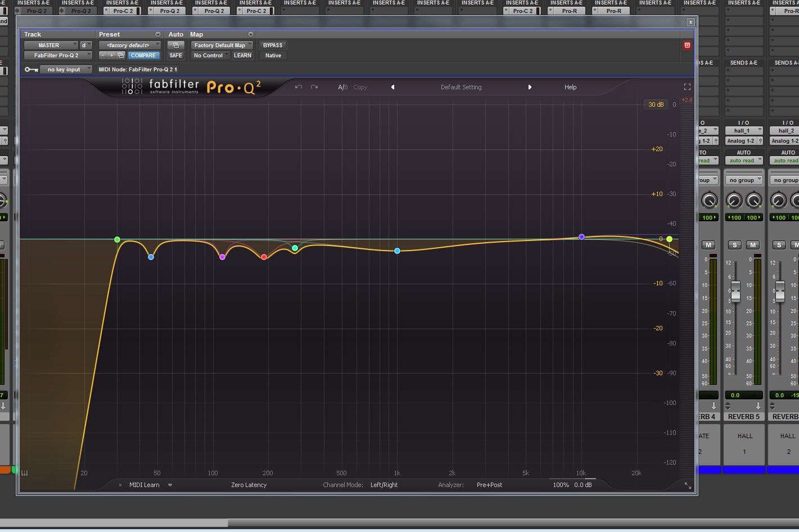The image size is (799, 532).
Task: Toggle automation SAFE
Action: coord(175,55)
